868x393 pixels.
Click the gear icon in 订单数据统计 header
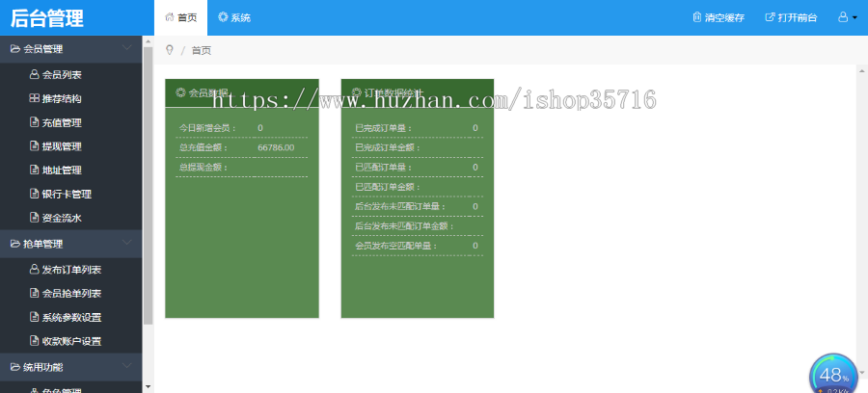click(x=357, y=92)
